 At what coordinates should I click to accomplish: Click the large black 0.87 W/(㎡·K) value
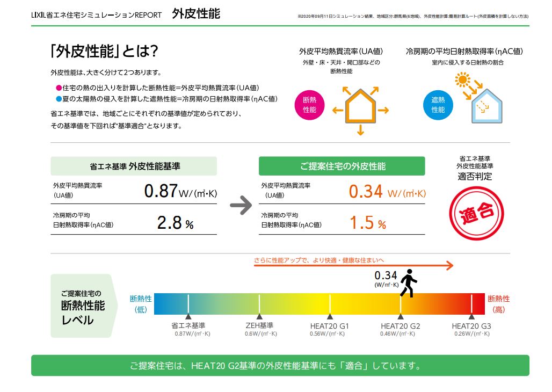[x=180, y=191]
